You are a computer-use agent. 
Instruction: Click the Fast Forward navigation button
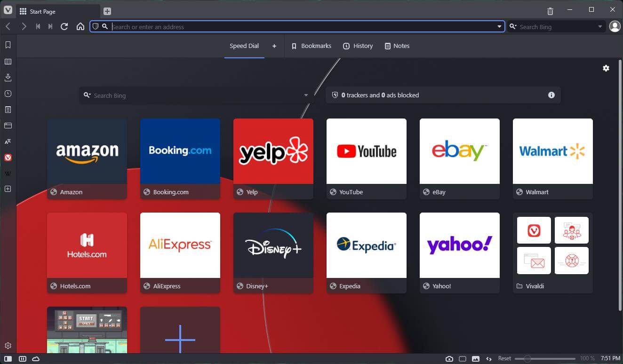tap(50, 27)
